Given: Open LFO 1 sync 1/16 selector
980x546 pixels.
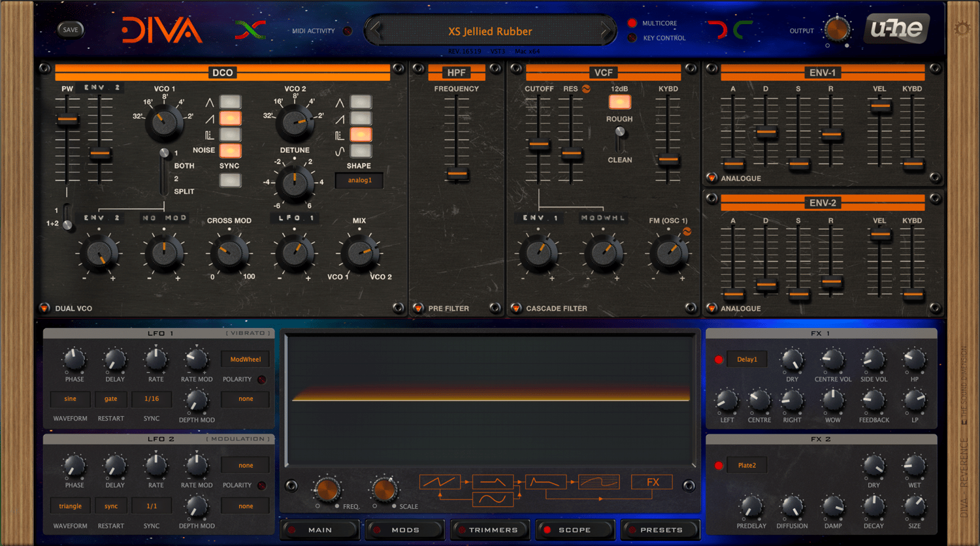Looking at the screenshot, I should (152, 399).
